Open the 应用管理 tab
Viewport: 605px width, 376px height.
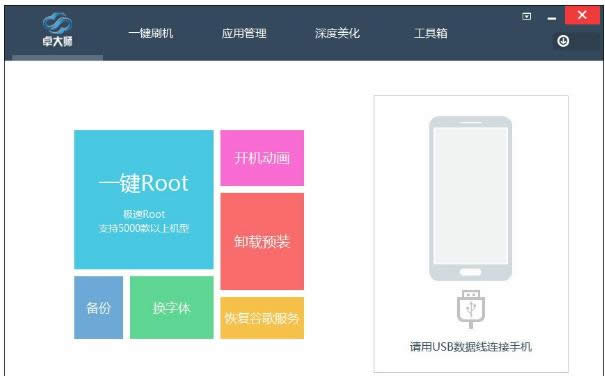(x=244, y=33)
